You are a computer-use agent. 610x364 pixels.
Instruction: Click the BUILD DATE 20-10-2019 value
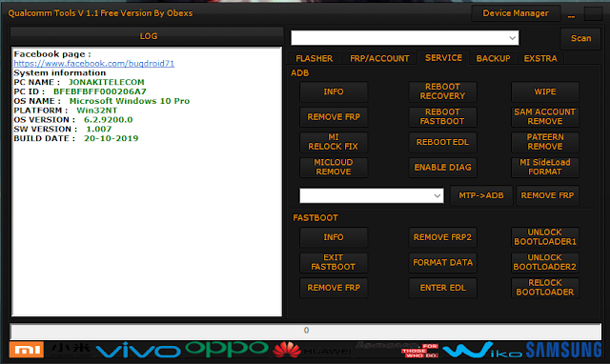(111, 138)
